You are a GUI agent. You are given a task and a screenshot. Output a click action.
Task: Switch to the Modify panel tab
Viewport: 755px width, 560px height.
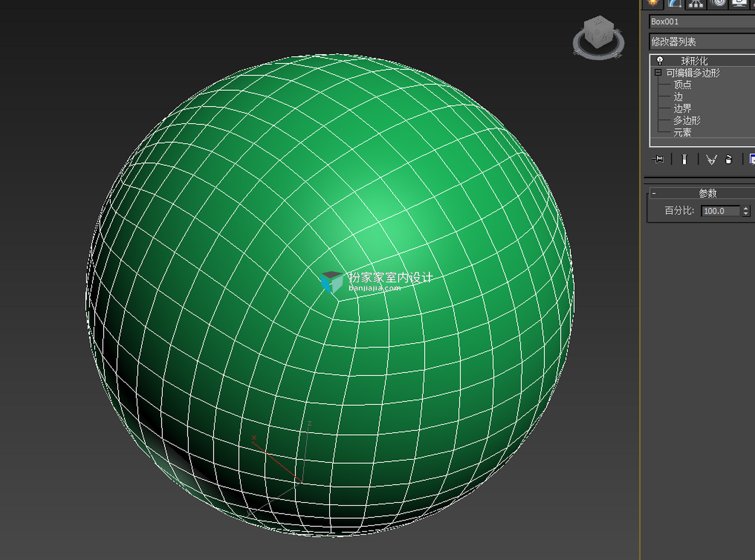674,4
